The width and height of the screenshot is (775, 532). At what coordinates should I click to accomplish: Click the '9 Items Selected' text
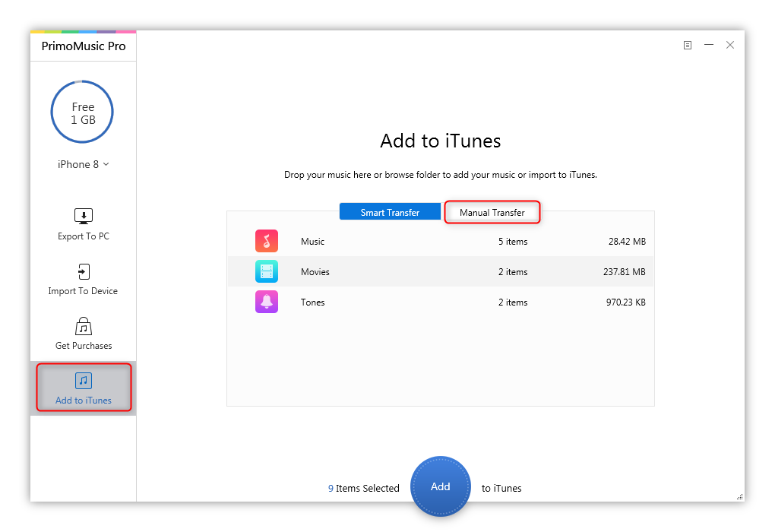pyautogui.click(x=364, y=488)
